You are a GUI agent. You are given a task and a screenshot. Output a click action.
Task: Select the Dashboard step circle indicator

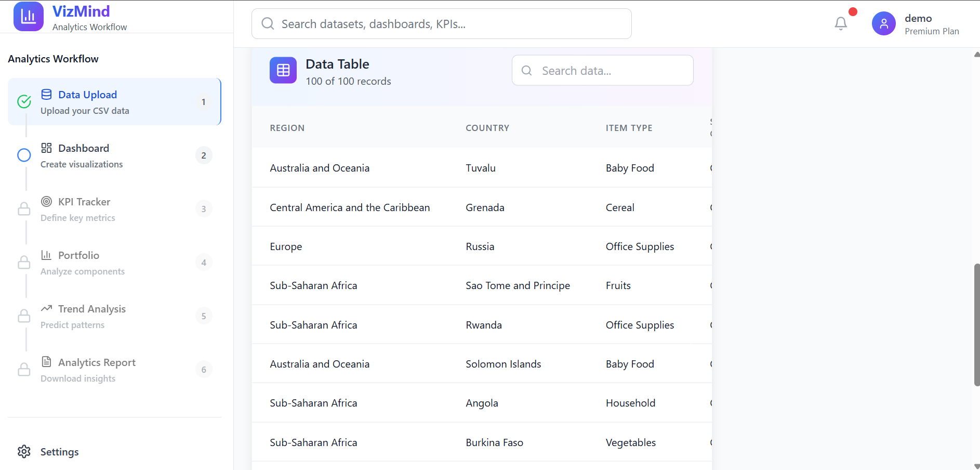click(24, 155)
